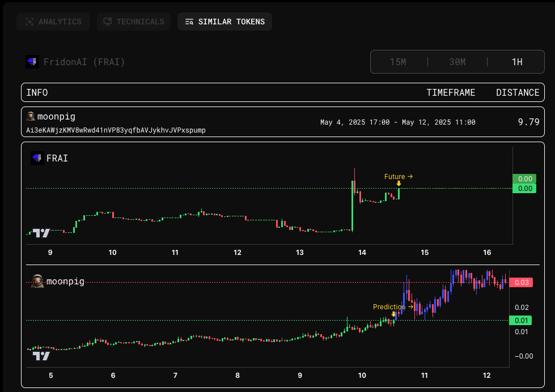
Task: Click the moonpig chart label
Action: [66, 282]
